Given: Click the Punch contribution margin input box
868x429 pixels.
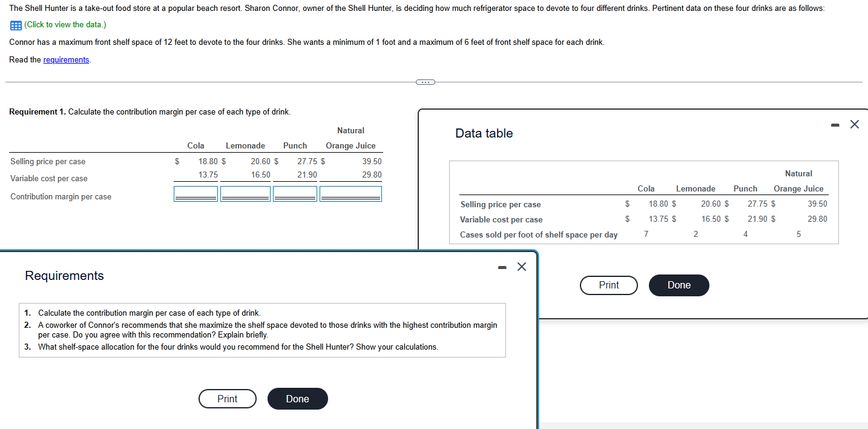Looking at the screenshot, I should coord(294,193).
